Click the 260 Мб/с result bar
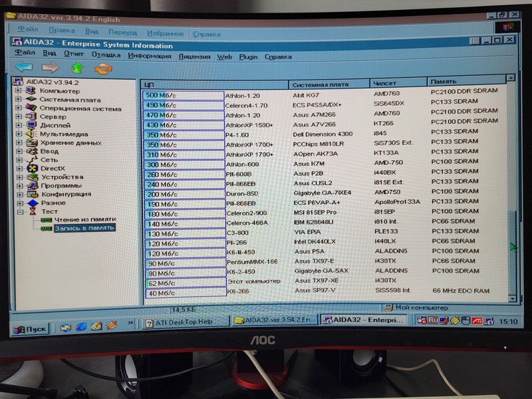This screenshot has height=399, width=532. point(184,174)
